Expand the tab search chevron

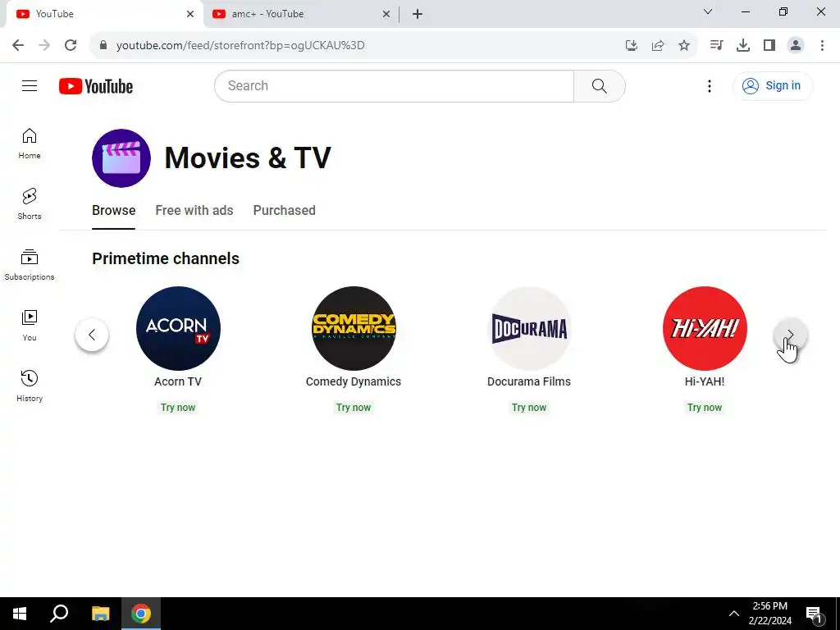tap(708, 11)
